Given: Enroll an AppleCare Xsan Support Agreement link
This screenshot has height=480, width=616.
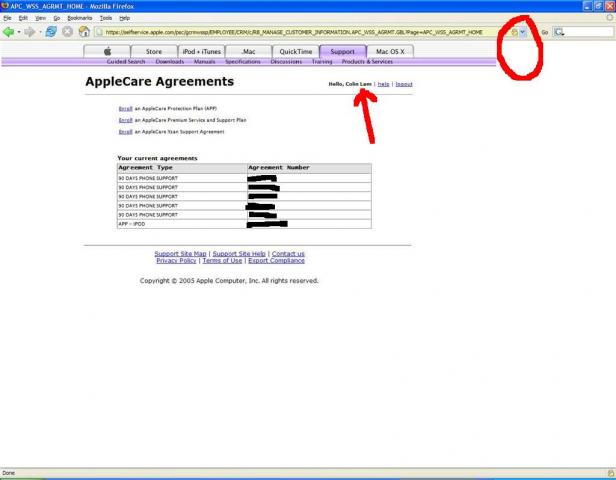Looking at the screenshot, I should (125, 132).
